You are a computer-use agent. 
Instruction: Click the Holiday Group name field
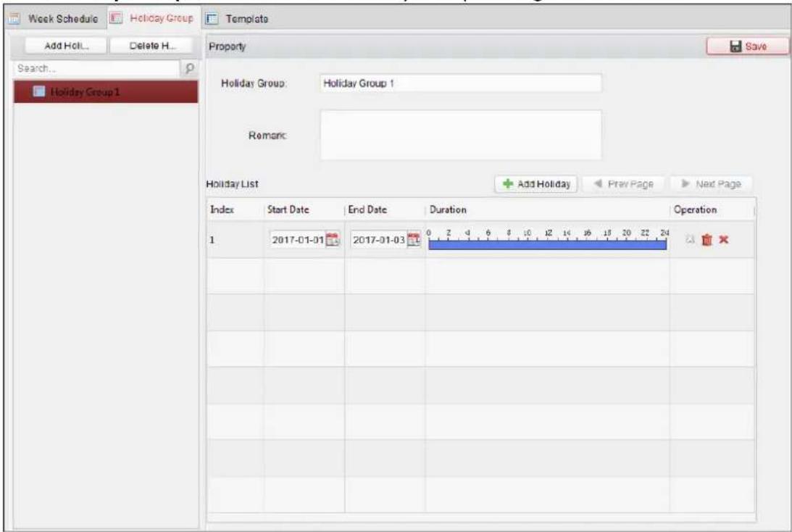(x=461, y=83)
